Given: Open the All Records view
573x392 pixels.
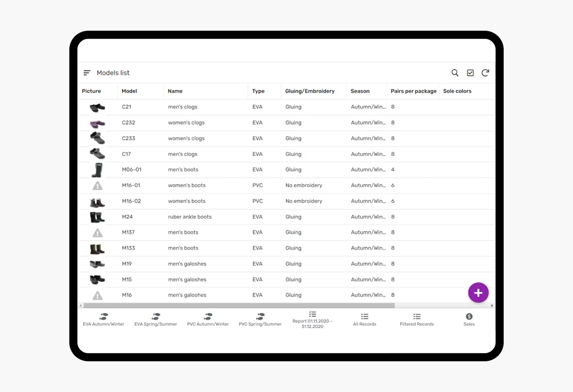Looking at the screenshot, I should click(364, 320).
